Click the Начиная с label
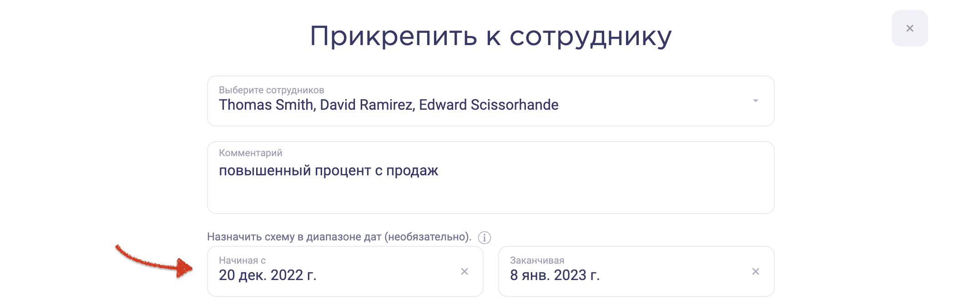The image size is (980, 306). [x=242, y=260]
